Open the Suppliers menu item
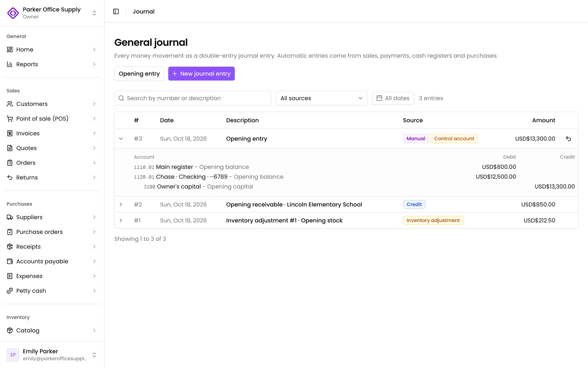 click(x=52, y=217)
